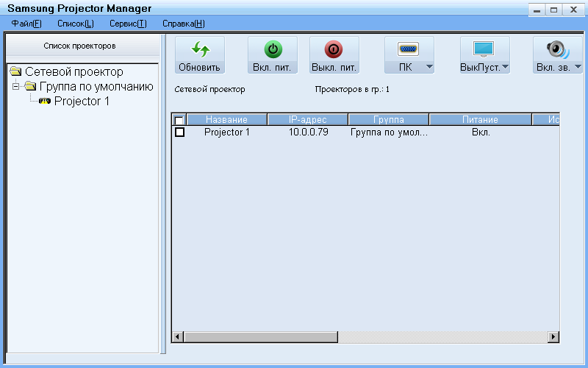
Task: Turn off power with Выкл. пит. button
Action: (334, 54)
